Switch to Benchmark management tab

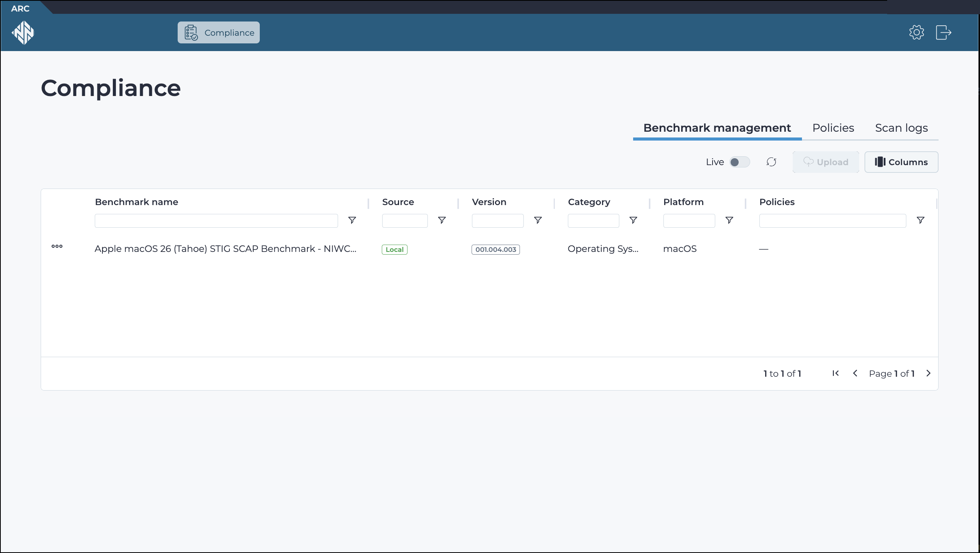pyautogui.click(x=717, y=128)
